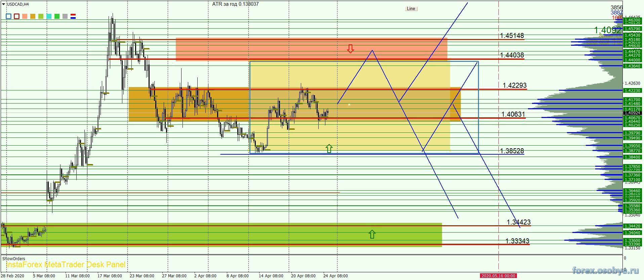This screenshot has height=280, width=644.
Task: Click the Line button
Action: click(x=411, y=9)
